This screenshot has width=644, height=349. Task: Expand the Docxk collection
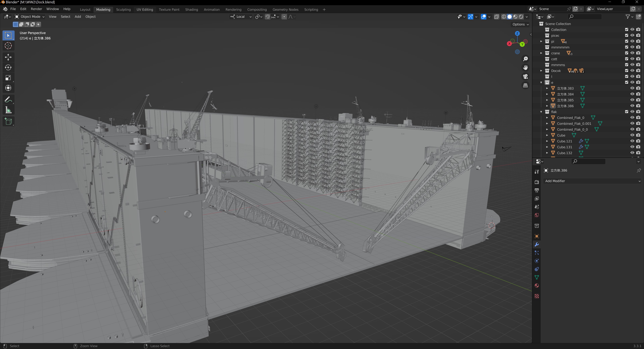541,71
